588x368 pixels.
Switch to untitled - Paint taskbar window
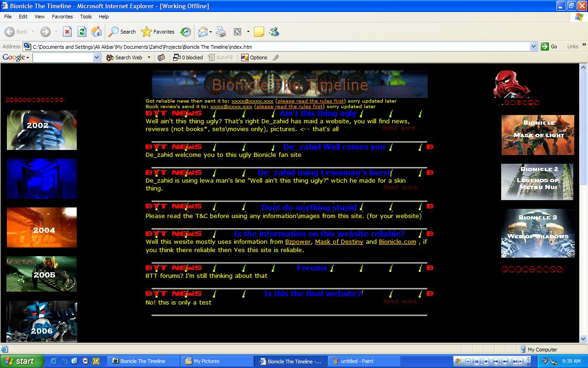coord(365,361)
